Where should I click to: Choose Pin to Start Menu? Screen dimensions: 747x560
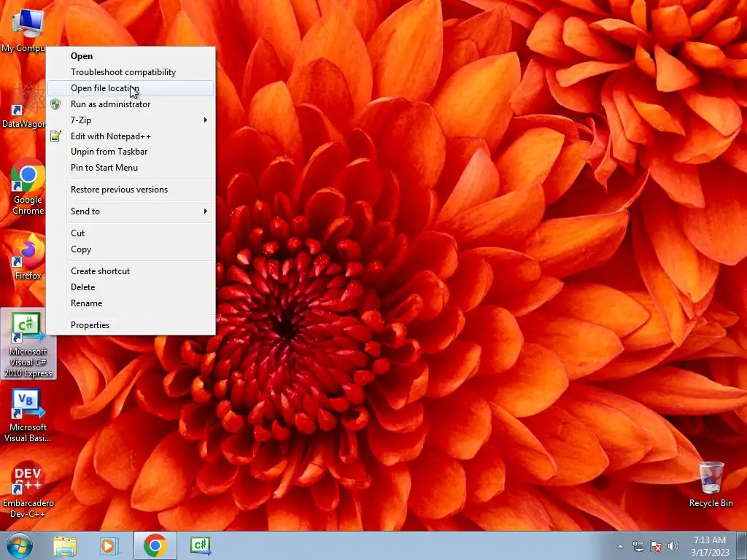(131, 168)
